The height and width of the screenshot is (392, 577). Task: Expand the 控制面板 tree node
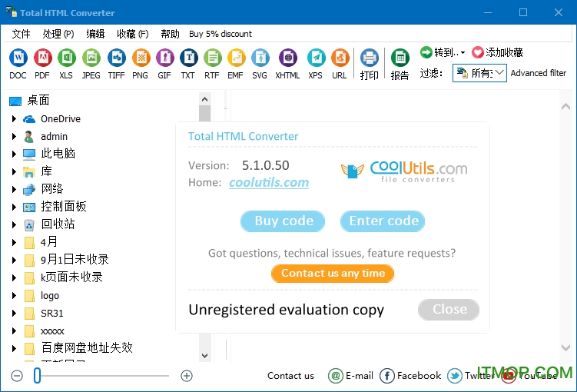point(14,207)
